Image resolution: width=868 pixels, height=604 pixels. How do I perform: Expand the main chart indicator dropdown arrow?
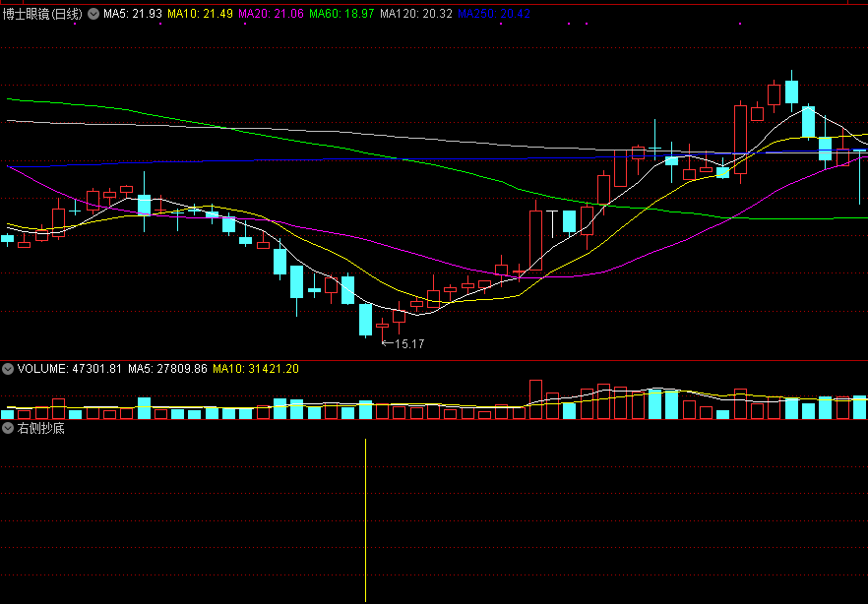point(94,14)
